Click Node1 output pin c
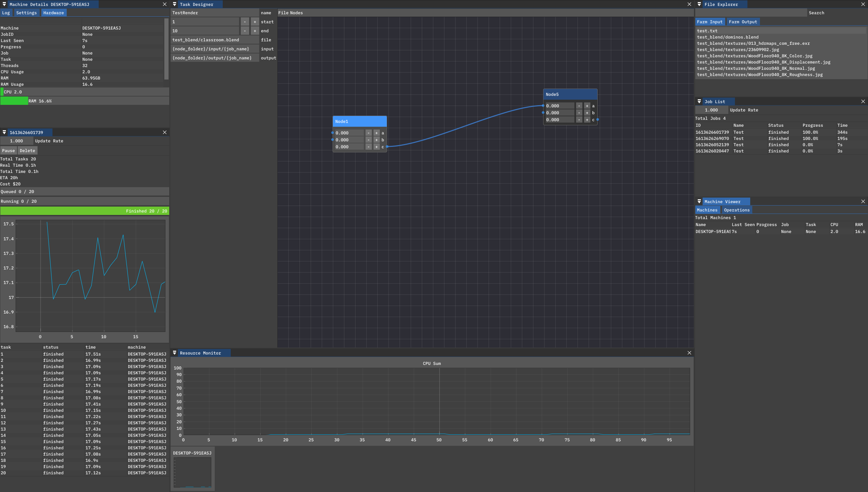868x492 pixels. click(x=387, y=147)
